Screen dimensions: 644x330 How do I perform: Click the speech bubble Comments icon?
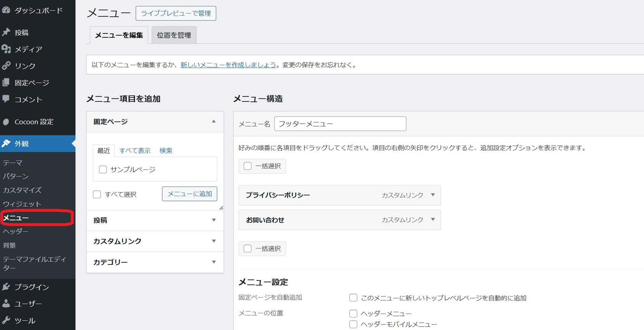pos(6,99)
